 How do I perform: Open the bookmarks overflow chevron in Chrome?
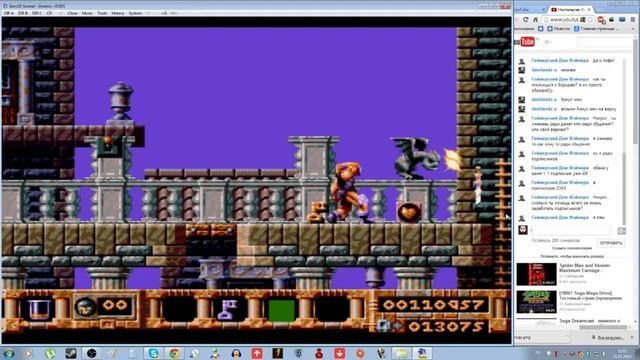click(632, 29)
